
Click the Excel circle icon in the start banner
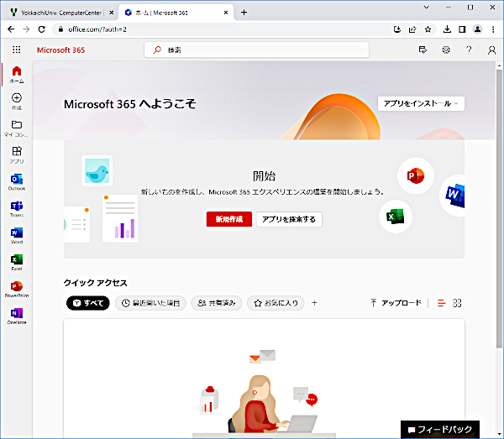[x=396, y=217]
